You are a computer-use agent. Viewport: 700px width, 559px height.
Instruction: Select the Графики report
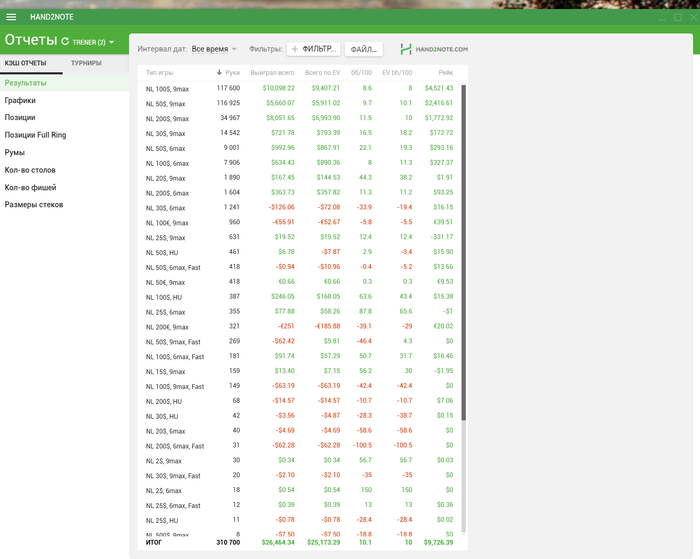pos(64,100)
